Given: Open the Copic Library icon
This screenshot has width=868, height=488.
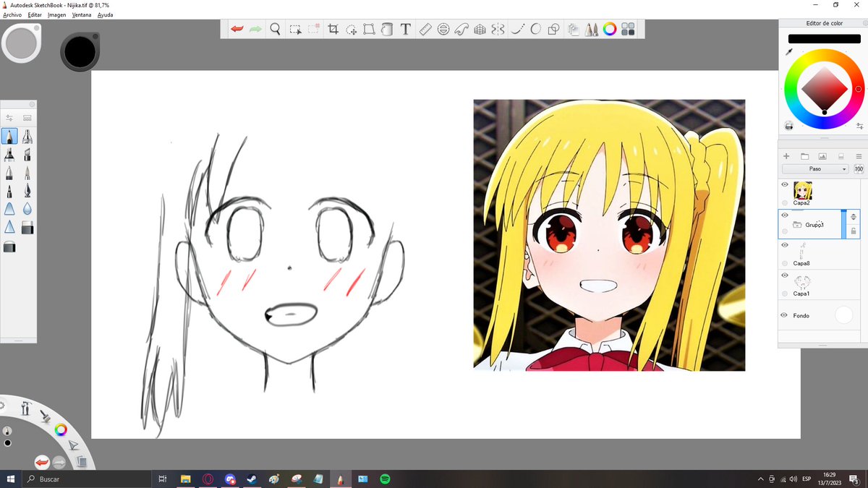Looking at the screenshot, I should [x=574, y=29].
